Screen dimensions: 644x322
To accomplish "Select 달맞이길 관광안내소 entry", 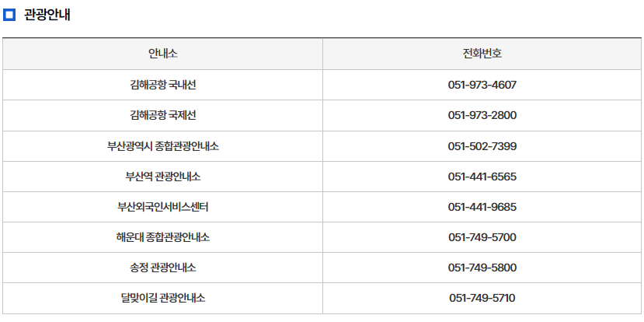I will point(162,298).
